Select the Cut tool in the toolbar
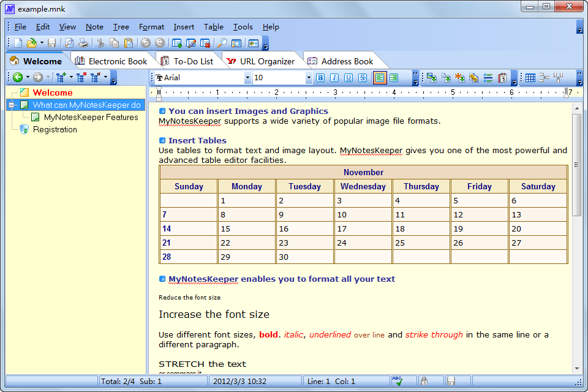The image size is (588, 392). coord(100,43)
